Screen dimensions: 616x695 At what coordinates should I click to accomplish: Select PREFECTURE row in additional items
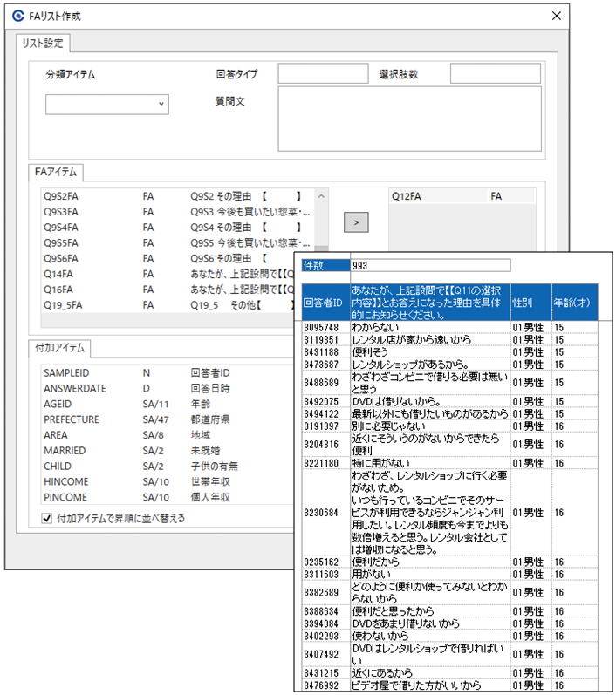pyautogui.click(x=168, y=419)
